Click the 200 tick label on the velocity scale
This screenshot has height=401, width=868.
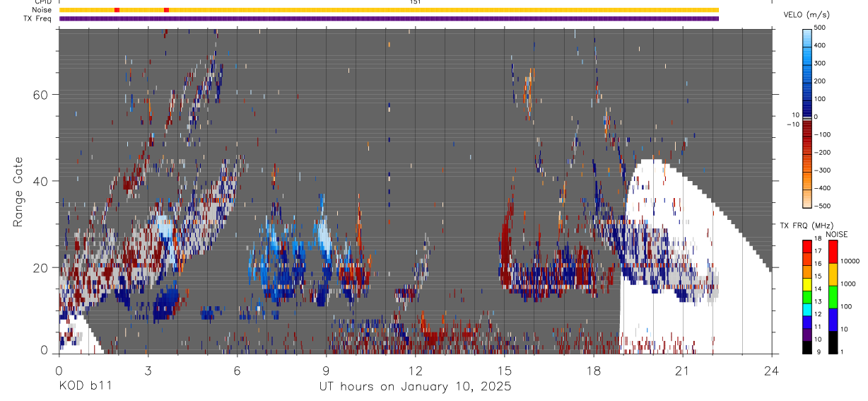pyautogui.click(x=821, y=81)
